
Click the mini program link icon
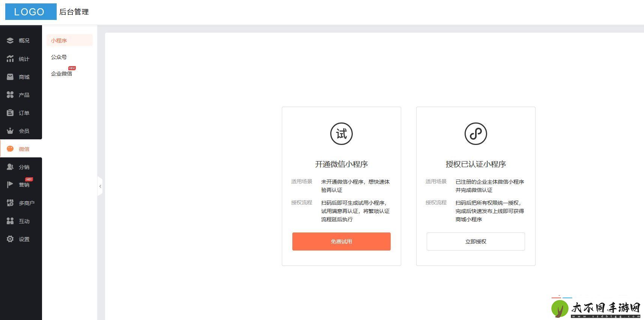coord(475,134)
